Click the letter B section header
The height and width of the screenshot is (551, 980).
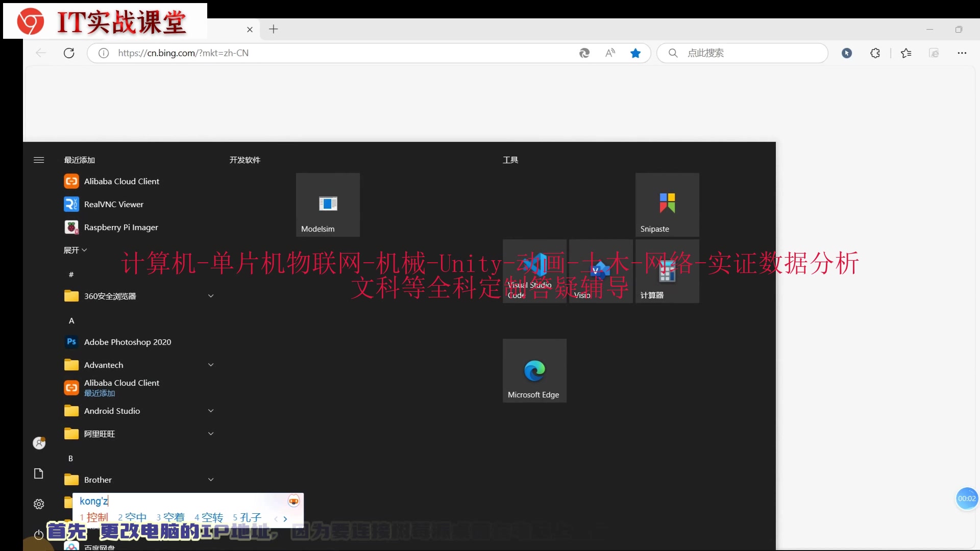(x=71, y=458)
